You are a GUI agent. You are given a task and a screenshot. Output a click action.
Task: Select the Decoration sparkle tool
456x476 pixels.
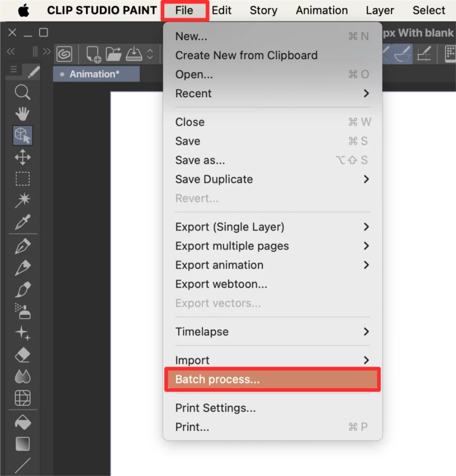[x=22, y=333]
